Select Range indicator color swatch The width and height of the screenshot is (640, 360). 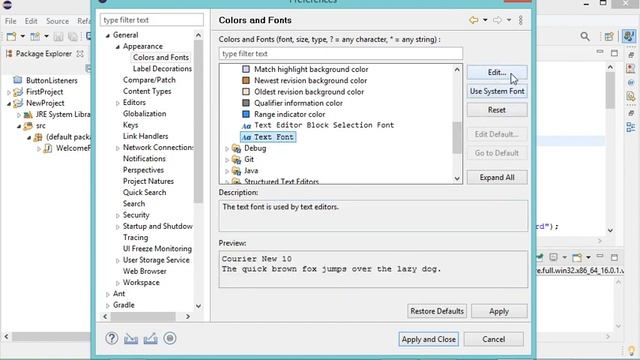coord(246,114)
